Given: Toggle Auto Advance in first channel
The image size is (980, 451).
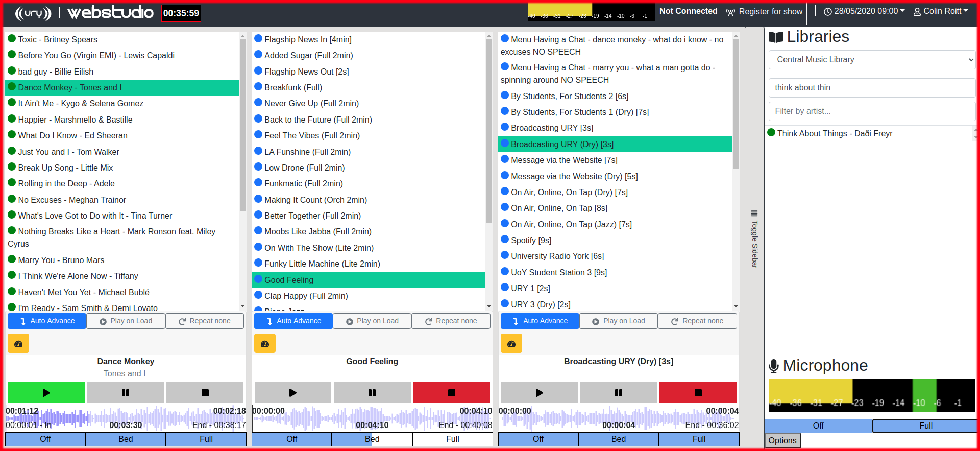Looking at the screenshot, I should (x=47, y=321).
